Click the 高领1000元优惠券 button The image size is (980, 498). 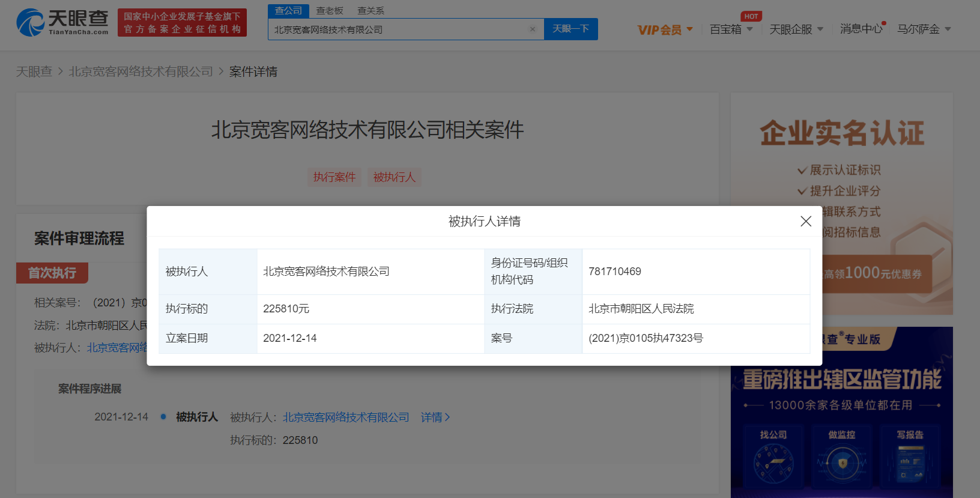pyautogui.click(x=877, y=273)
